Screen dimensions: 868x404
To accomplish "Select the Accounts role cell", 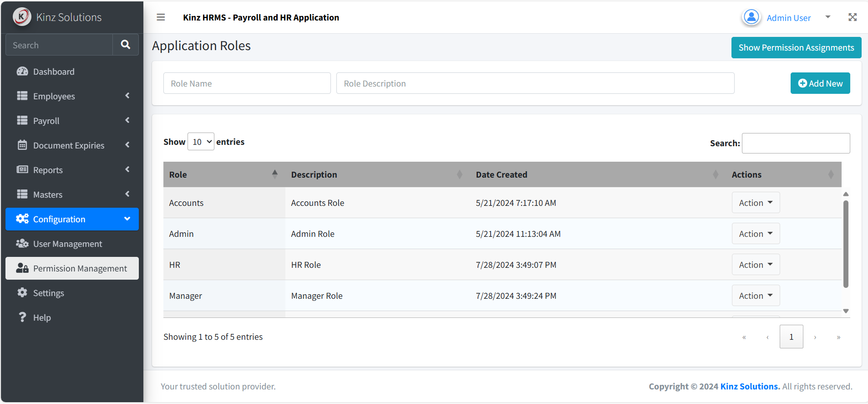I will coord(224,203).
